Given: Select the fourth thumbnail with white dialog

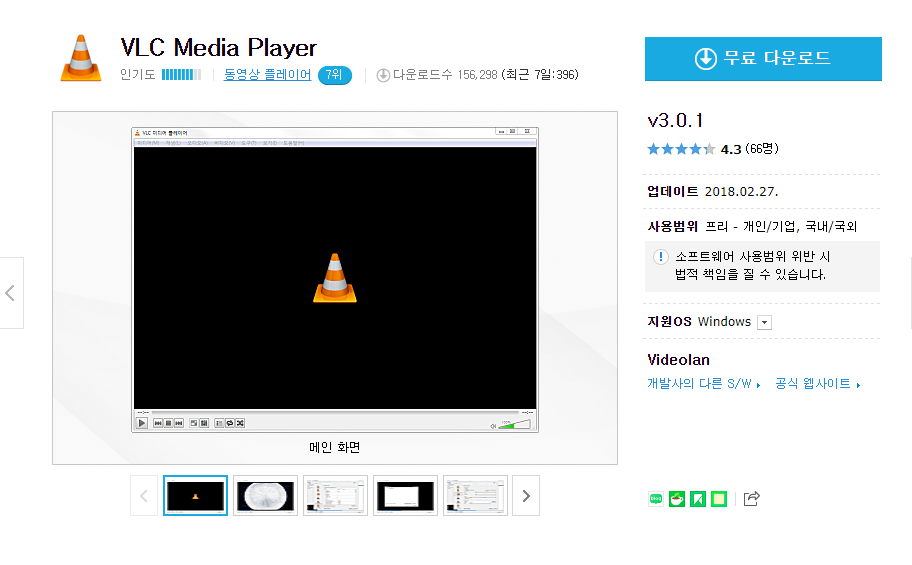Looking at the screenshot, I should (405, 496).
